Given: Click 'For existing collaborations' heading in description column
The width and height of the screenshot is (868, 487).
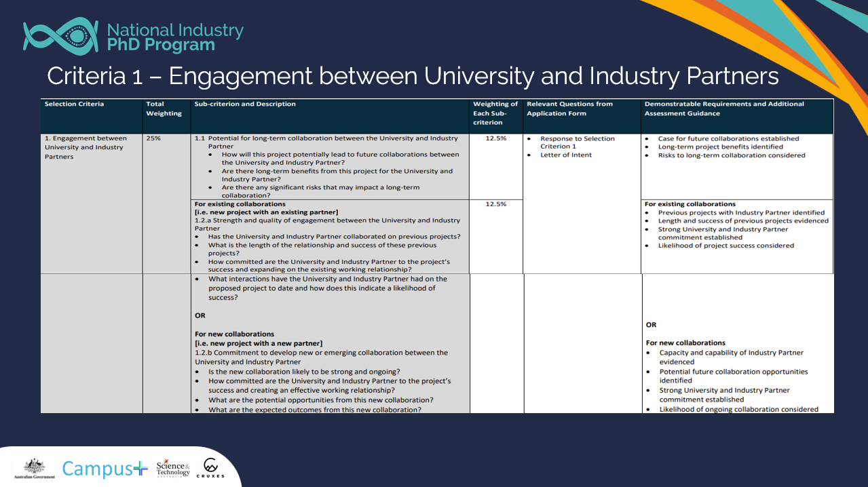Looking at the screenshot, I should [x=240, y=203].
